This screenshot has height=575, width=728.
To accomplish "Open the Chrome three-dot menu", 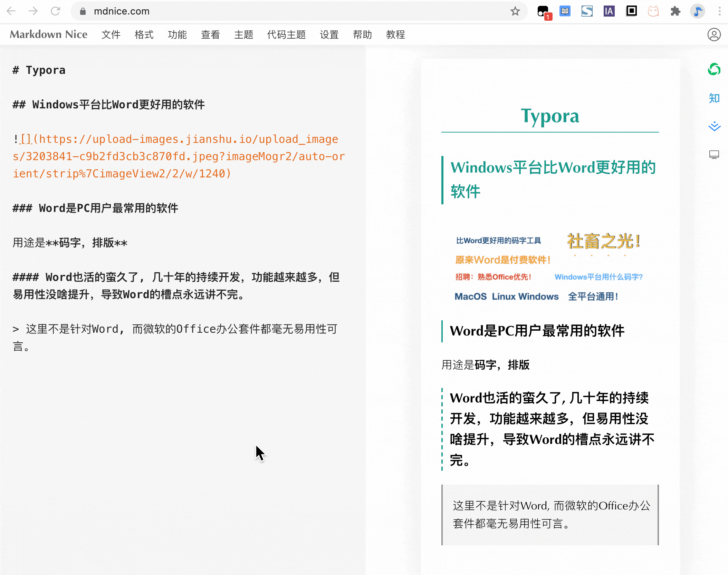I will [x=719, y=11].
